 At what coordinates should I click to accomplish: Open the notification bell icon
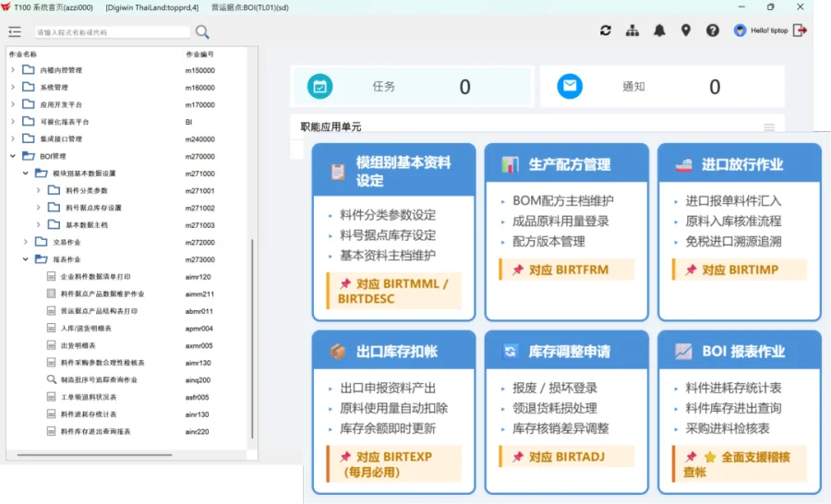click(659, 30)
